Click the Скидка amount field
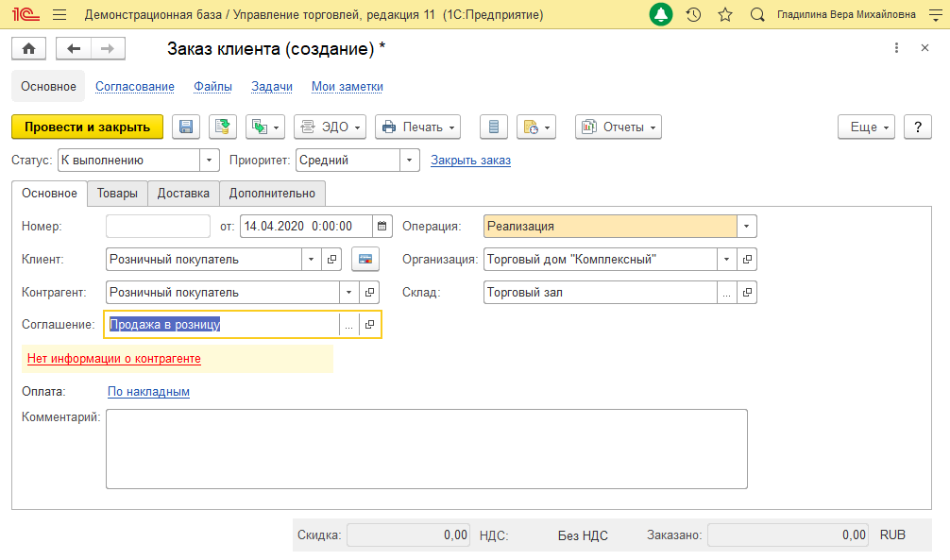 coord(408,535)
